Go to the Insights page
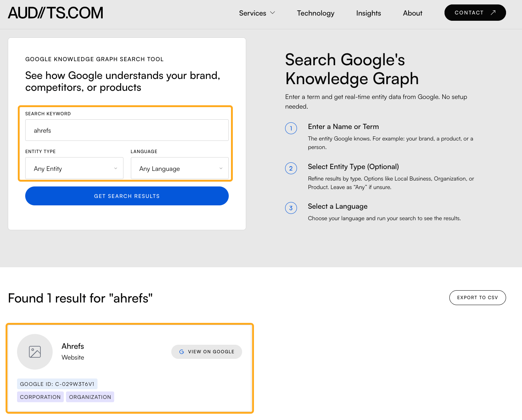The image size is (522, 420). point(369,13)
